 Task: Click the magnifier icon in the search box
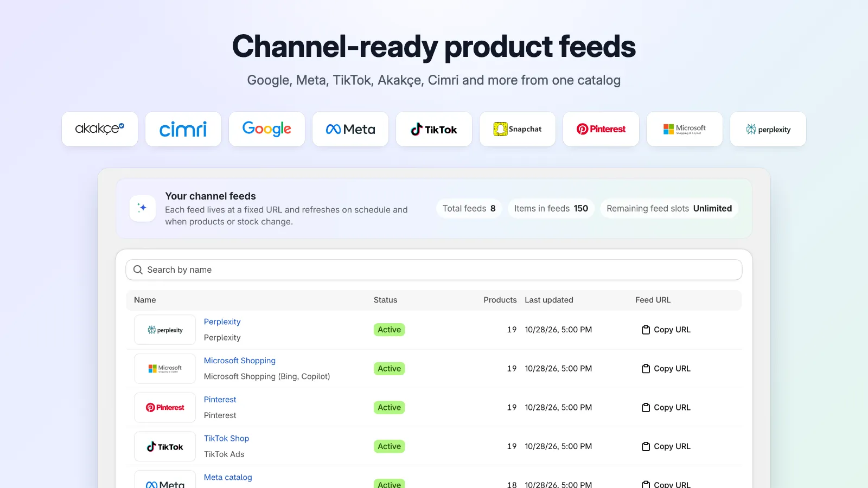[138, 270]
